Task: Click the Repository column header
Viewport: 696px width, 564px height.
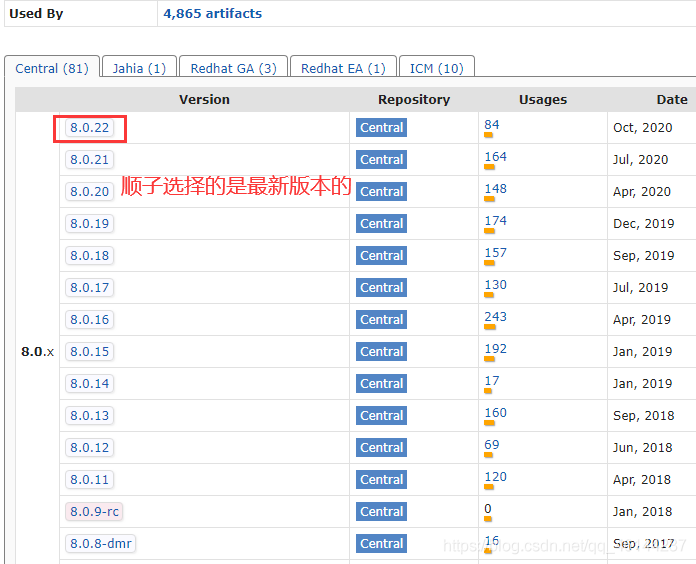Action: 414,99
